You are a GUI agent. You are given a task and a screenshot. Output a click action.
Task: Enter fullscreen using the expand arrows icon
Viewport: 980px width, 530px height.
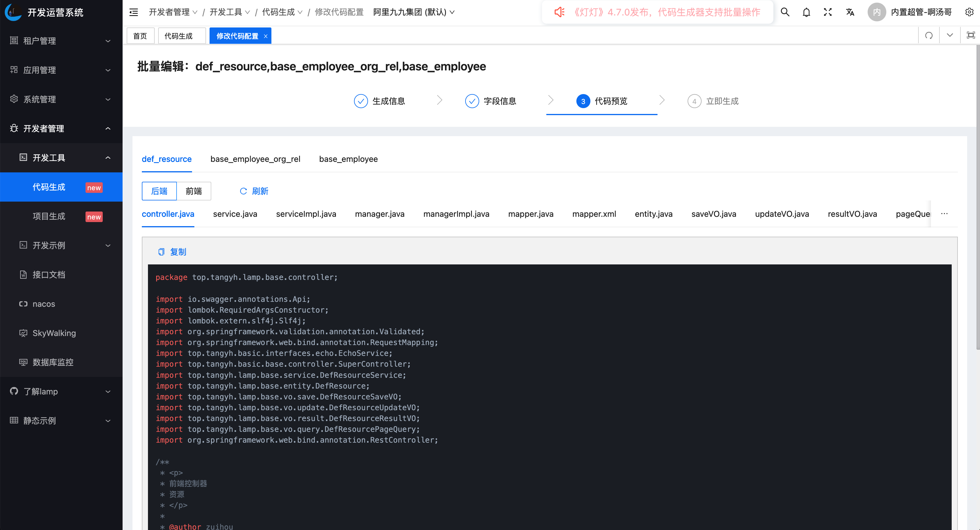827,12
